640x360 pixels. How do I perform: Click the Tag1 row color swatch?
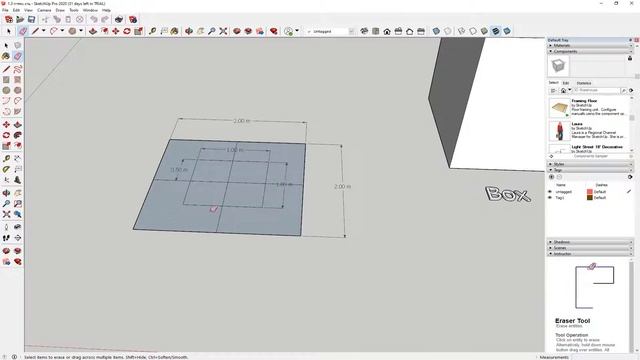[x=589, y=198]
